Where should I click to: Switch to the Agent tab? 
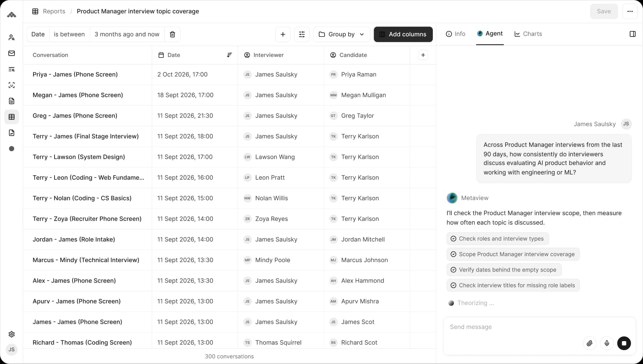point(490,34)
